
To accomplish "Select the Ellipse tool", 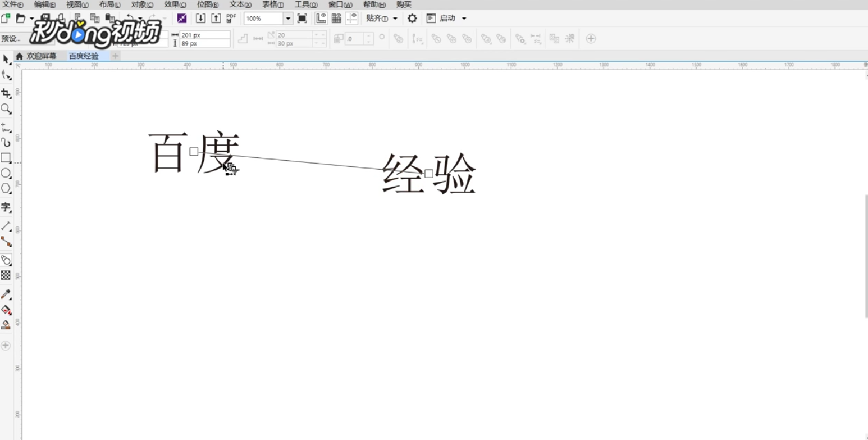I will (6, 173).
